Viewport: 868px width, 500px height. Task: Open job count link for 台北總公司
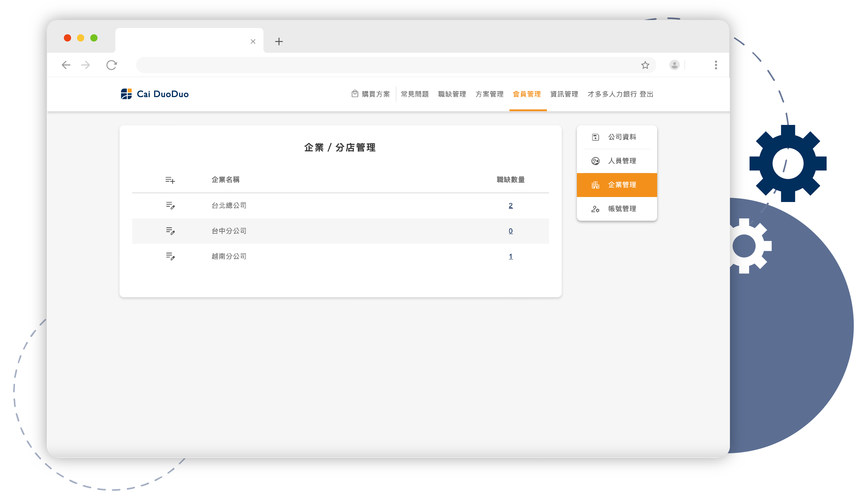pyautogui.click(x=511, y=206)
